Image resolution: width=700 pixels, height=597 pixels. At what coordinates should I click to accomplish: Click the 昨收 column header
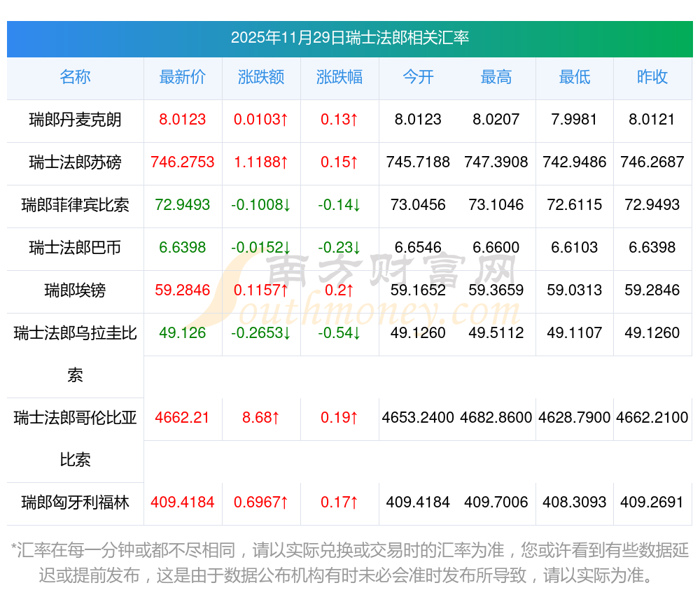coord(652,77)
